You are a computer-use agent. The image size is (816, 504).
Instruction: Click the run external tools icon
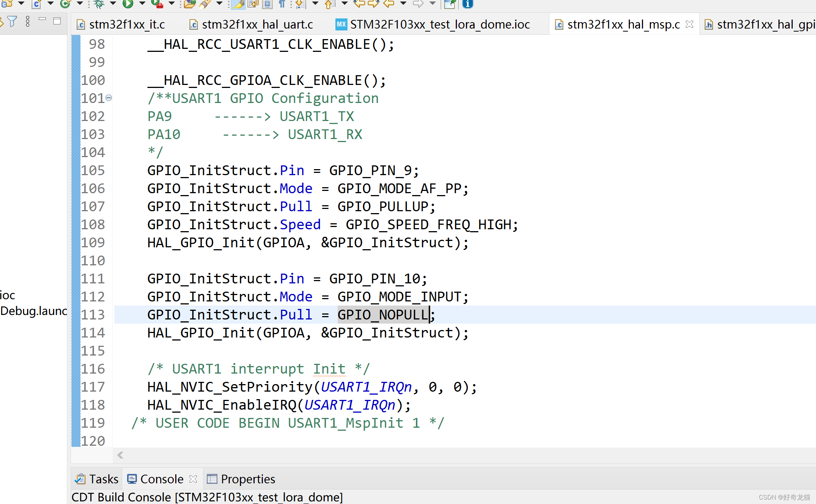point(157,4)
